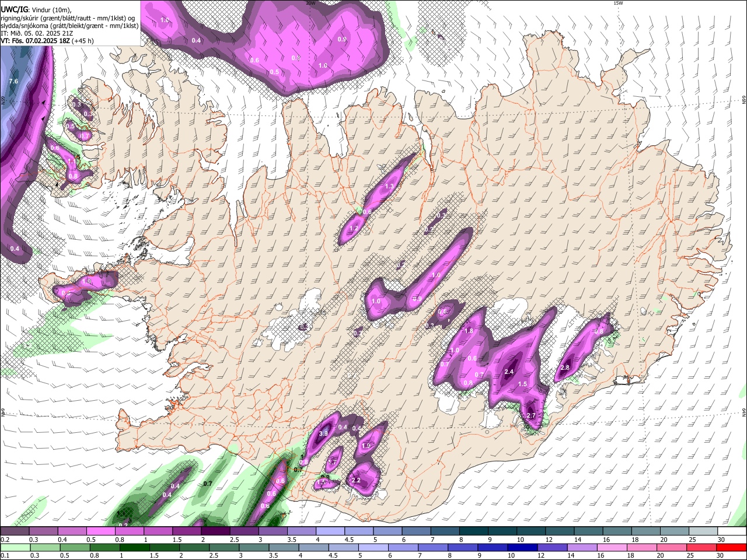Click the 2.4 snowfall value on the map
Image resolution: width=747 pixels, height=560 pixels.
click(x=508, y=372)
